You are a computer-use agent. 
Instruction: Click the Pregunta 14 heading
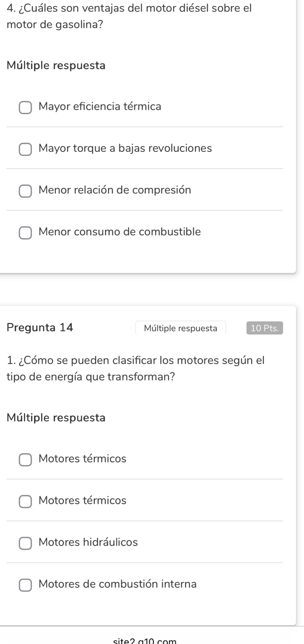coord(40,328)
